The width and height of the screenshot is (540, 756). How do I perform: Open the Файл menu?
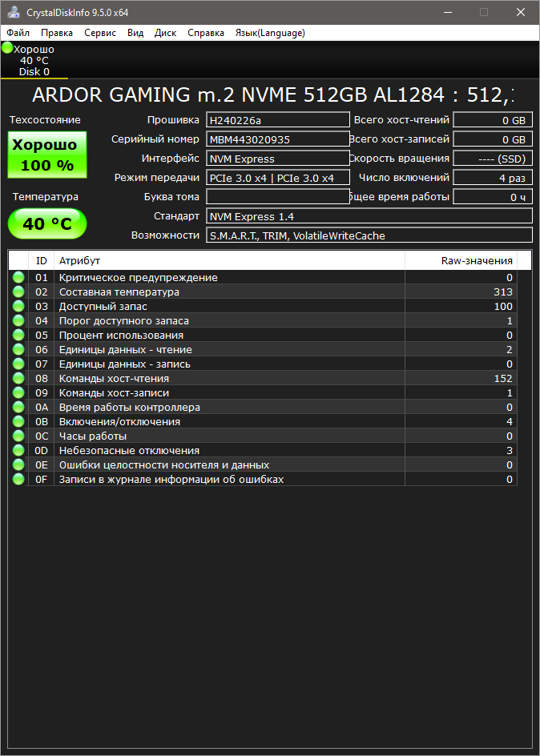pos(18,33)
